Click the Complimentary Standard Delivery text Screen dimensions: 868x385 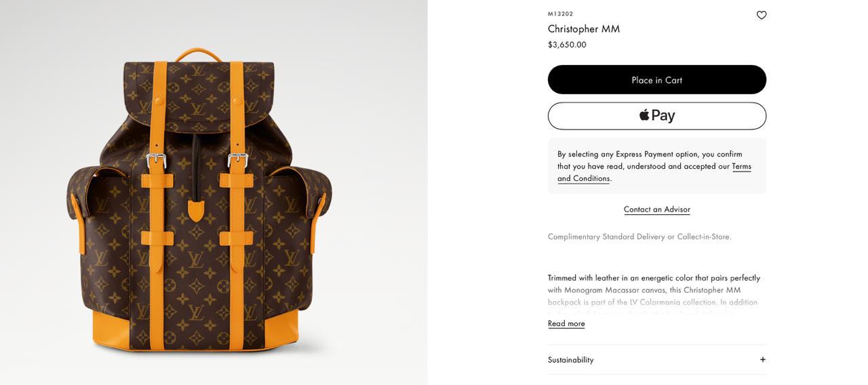click(639, 237)
